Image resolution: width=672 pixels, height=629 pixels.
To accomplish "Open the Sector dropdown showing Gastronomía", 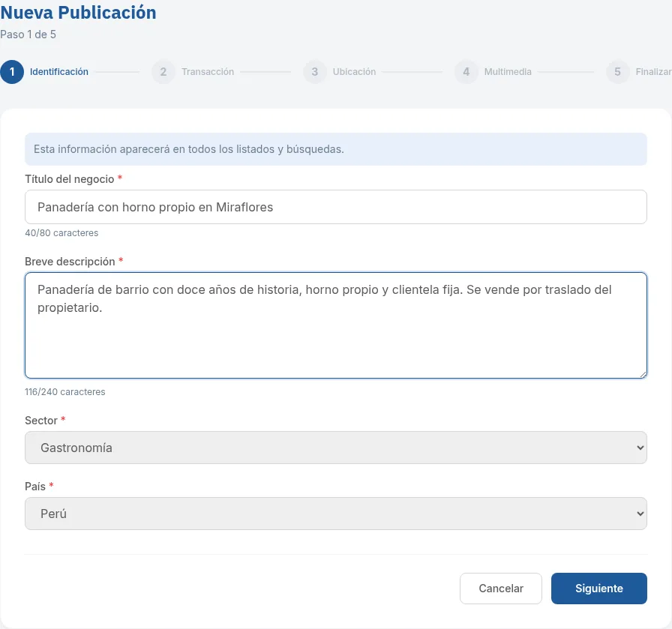I will tap(336, 448).
